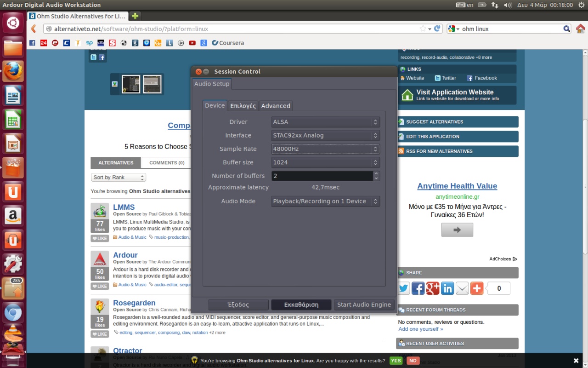588x368 pixels.
Task: Click EDIT THIS APPLICATION
Action: coord(457,137)
